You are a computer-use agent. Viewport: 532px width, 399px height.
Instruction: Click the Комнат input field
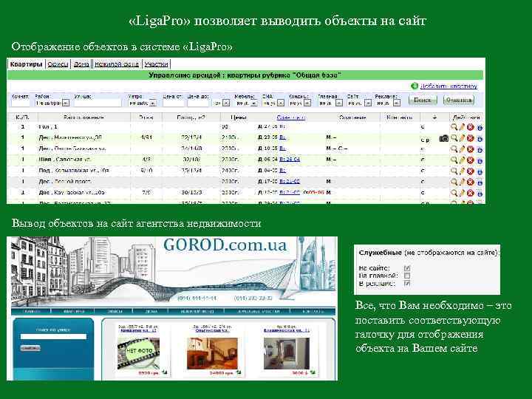point(21,103)
